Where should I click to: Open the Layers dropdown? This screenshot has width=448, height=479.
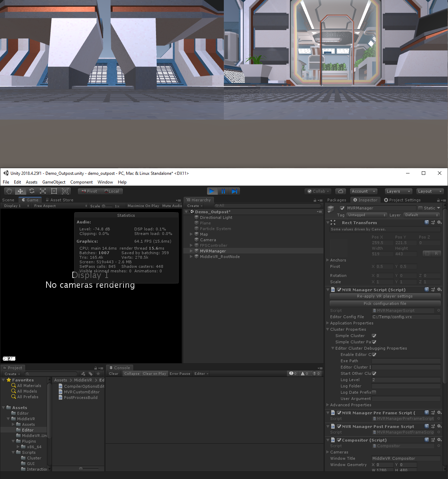pyautogui.click(x=398, y=191)
